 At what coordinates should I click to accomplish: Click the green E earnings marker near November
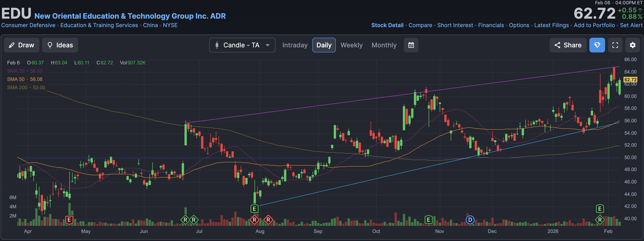[x=428, y=220]
